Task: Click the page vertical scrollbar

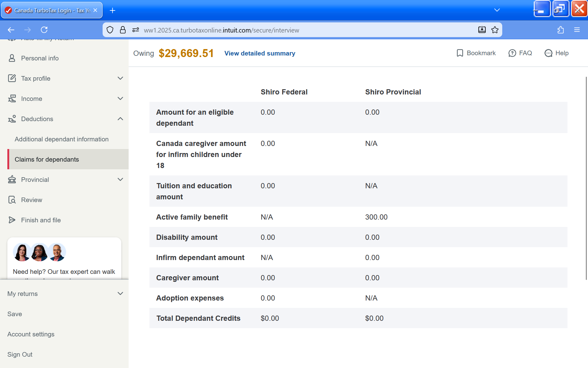Action: click(x=586, y=178)
